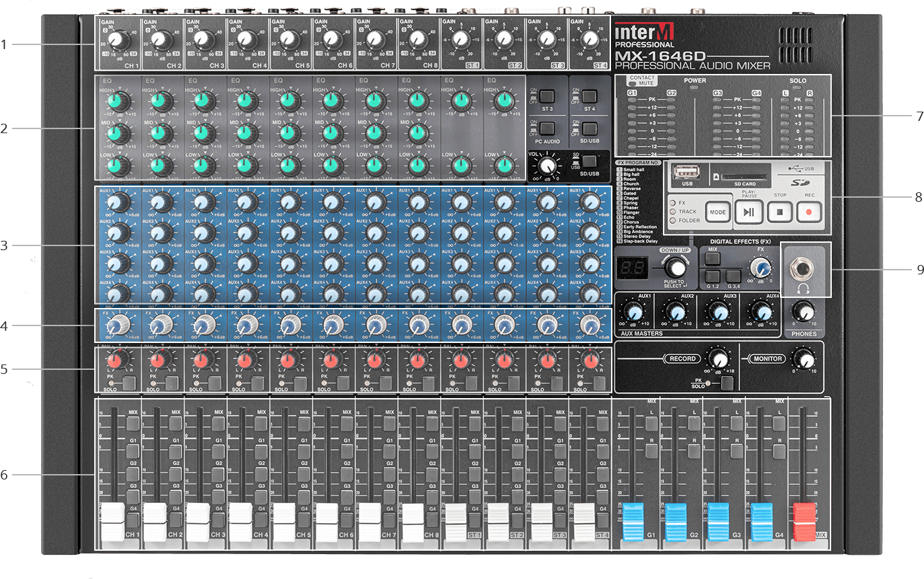Click the FOLDER indicator LED
The height and width of the screenshot is (579, 924).
pos(671,220)
